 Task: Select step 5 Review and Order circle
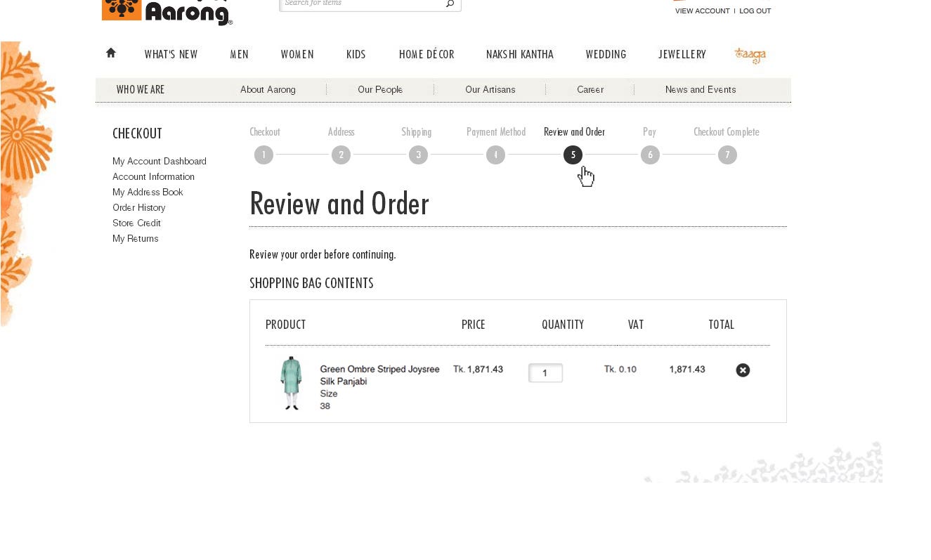(x=573, y=155)
